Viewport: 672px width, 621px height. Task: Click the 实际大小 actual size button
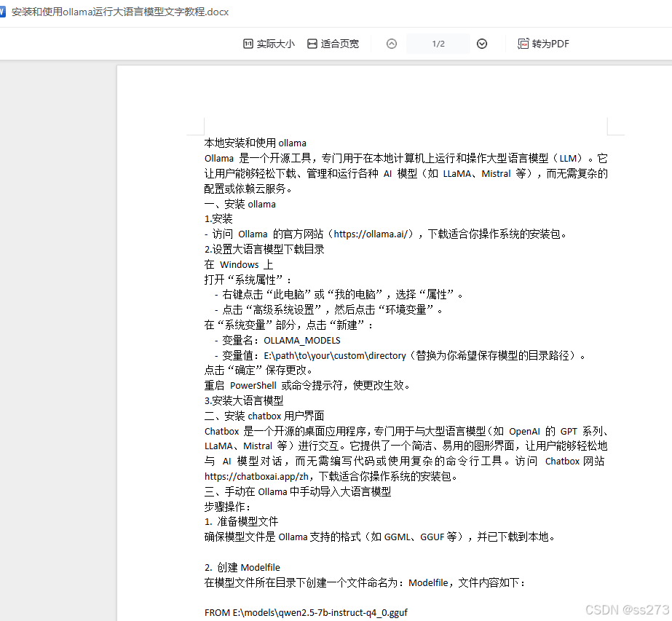pyautogui.click(x=269, y=44)
